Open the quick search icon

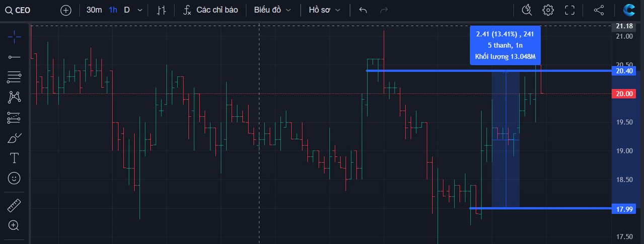pyautogui.click(x=527, y=10)
